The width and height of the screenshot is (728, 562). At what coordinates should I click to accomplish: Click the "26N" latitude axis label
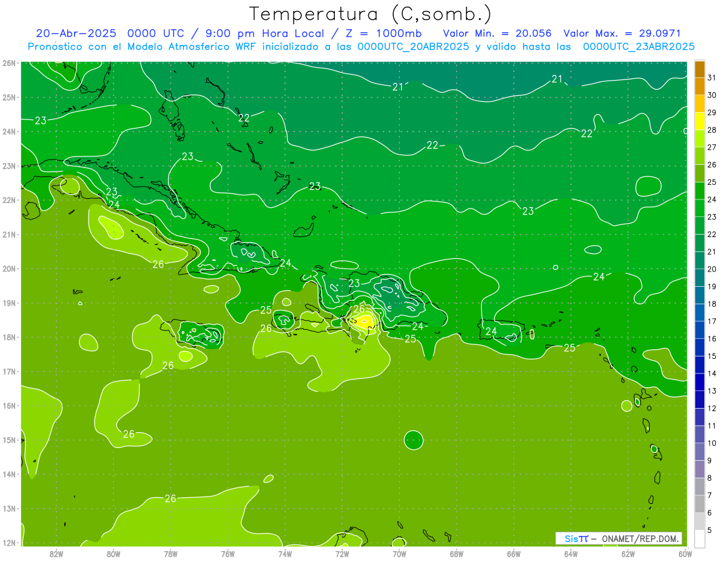(x=10, y=63)
